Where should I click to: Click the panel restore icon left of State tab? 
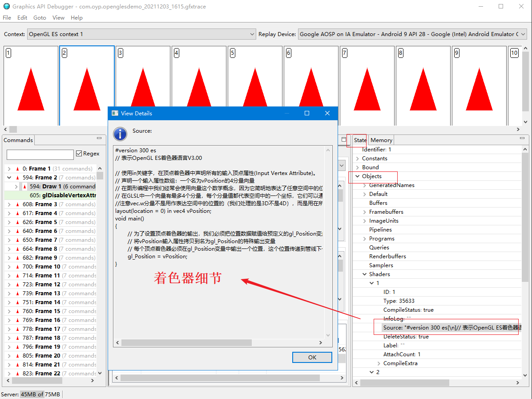click(x=344, y=140)
